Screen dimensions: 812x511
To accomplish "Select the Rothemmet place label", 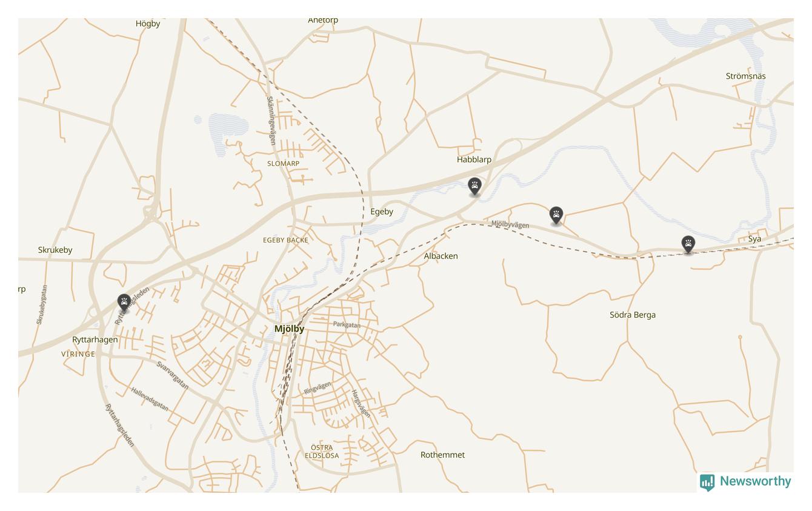I will [442, 455].
